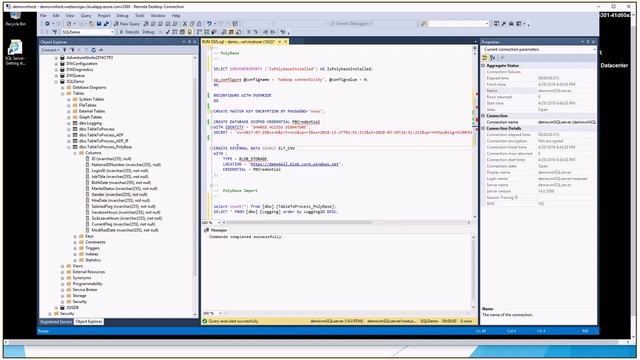Open the Connect dropdown in Object Explorer
Image resolution: width=640 pixels, height=360 pixels.
click(50, 50)
